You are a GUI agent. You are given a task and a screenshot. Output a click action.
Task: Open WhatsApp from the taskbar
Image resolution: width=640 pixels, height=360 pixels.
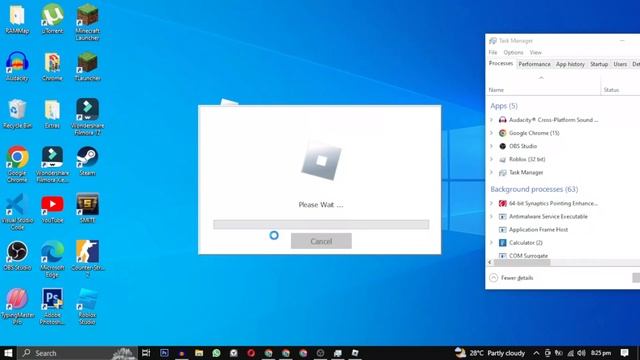click(216, 353)
